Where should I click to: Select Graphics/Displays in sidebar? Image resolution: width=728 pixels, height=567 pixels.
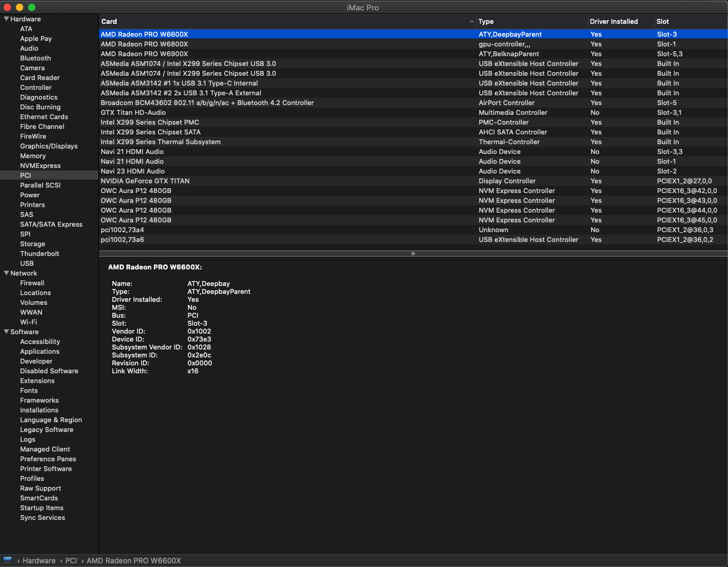49,146
